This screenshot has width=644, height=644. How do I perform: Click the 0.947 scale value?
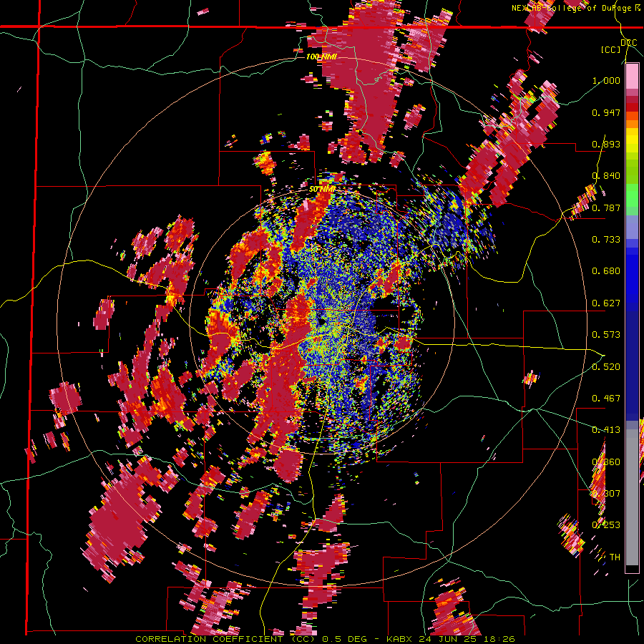(x=606, y=112)
